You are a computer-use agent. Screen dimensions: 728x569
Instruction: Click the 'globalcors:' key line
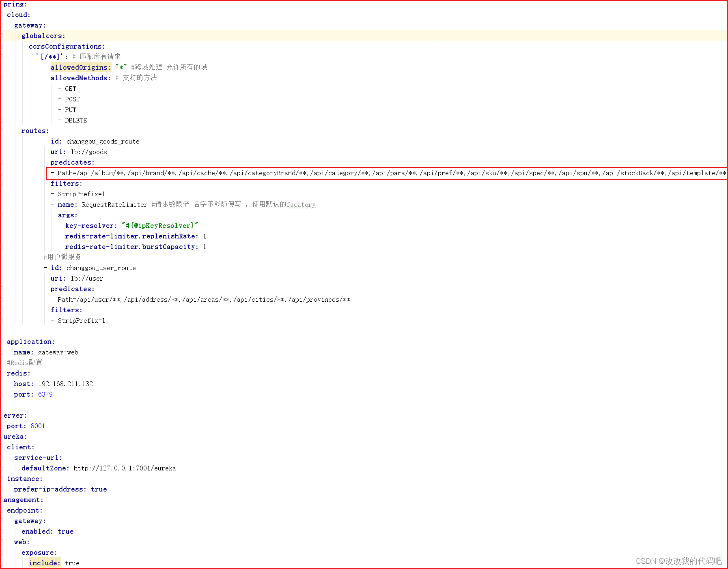click(43, 36)
